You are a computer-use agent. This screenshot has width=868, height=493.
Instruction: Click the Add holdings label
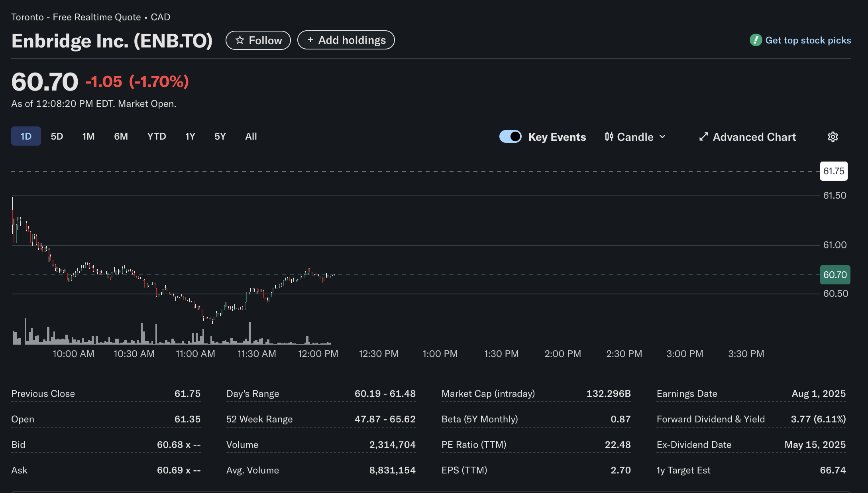pyautogui.click(x=352, y=40)
